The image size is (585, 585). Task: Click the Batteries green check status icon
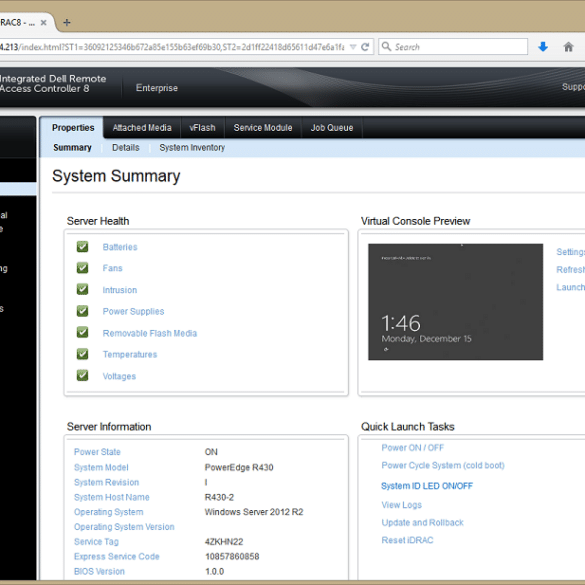point(82,247)
